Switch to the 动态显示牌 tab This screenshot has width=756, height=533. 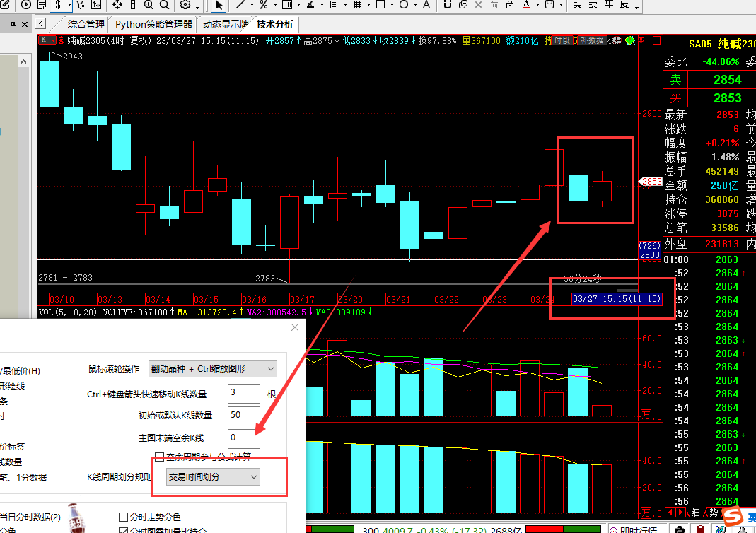click(x=226, y=24)
